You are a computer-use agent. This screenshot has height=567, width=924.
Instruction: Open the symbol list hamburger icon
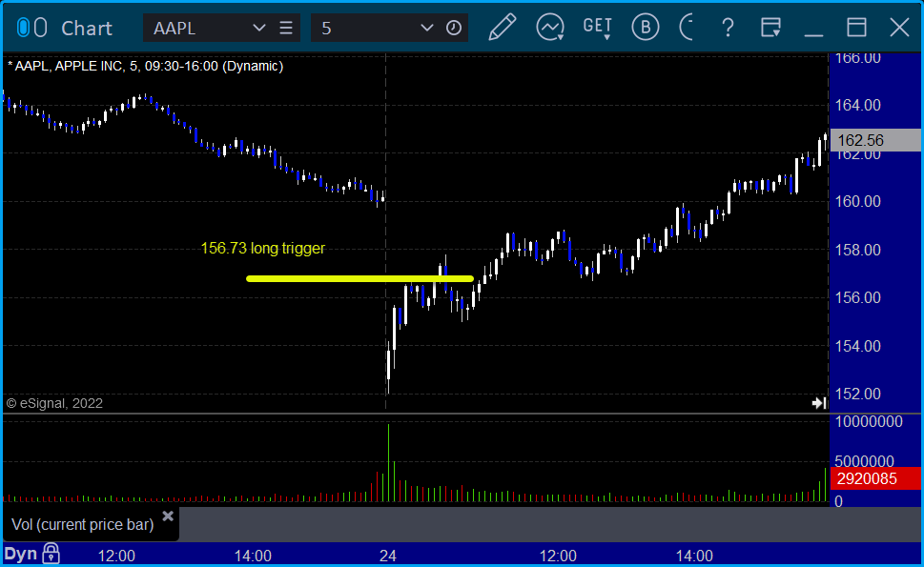(x=286, y=28)
